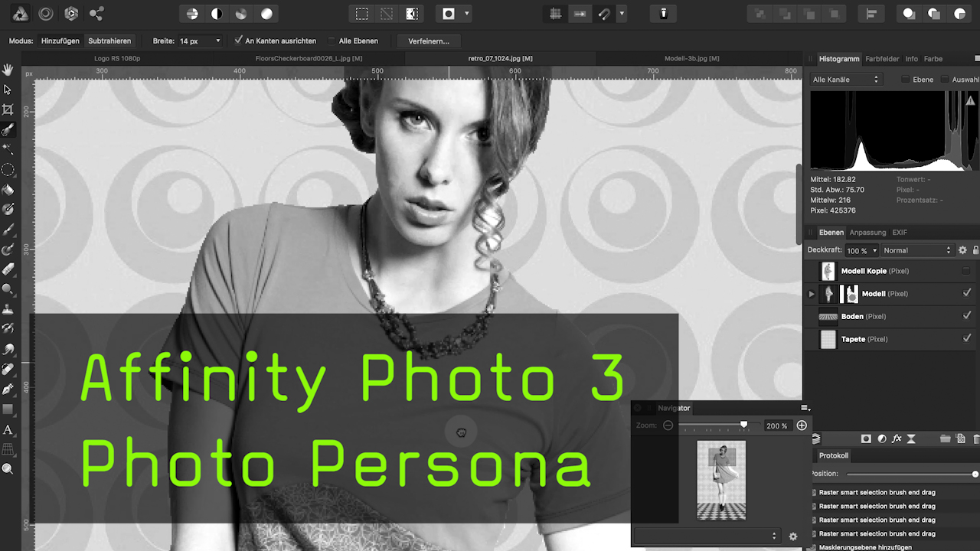Select the Crop tool

[x=8, y=109]
